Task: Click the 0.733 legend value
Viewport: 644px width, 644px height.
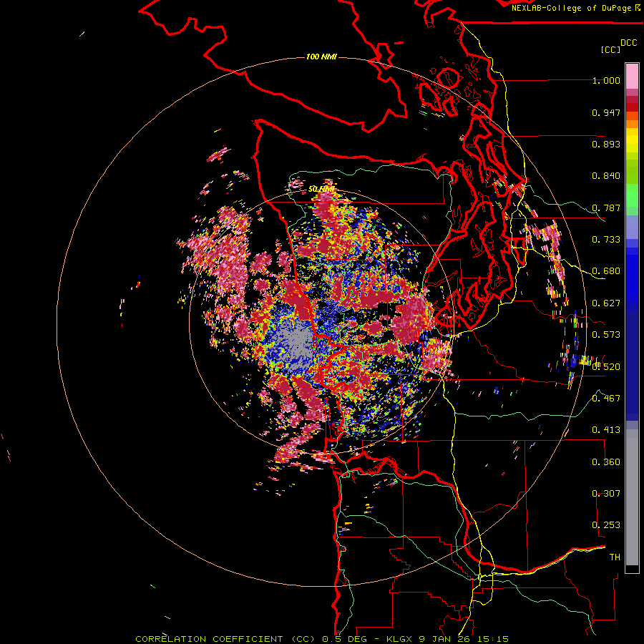Action: click(606, 240)
